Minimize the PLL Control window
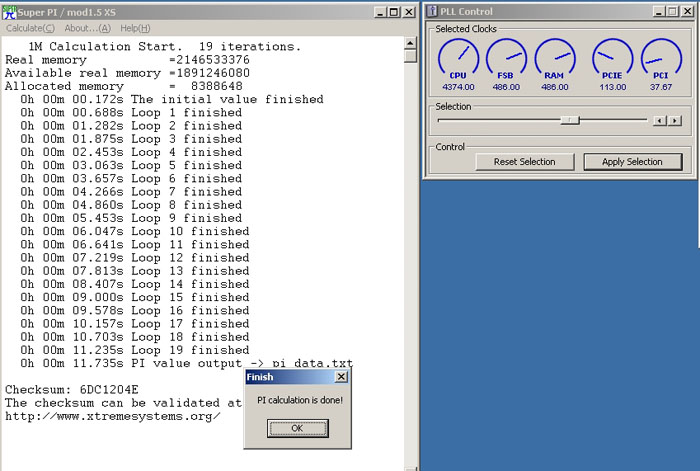The image size is (700, 471). (x=659, y=12)
